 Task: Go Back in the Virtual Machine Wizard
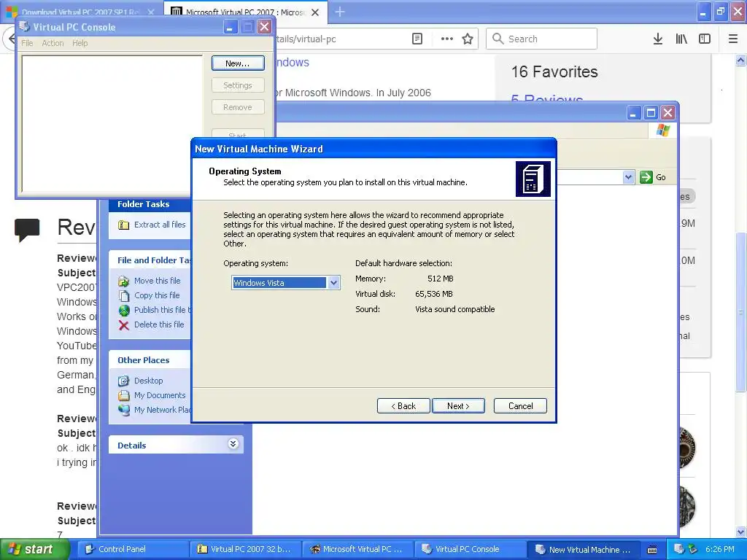tap(403, 405)
